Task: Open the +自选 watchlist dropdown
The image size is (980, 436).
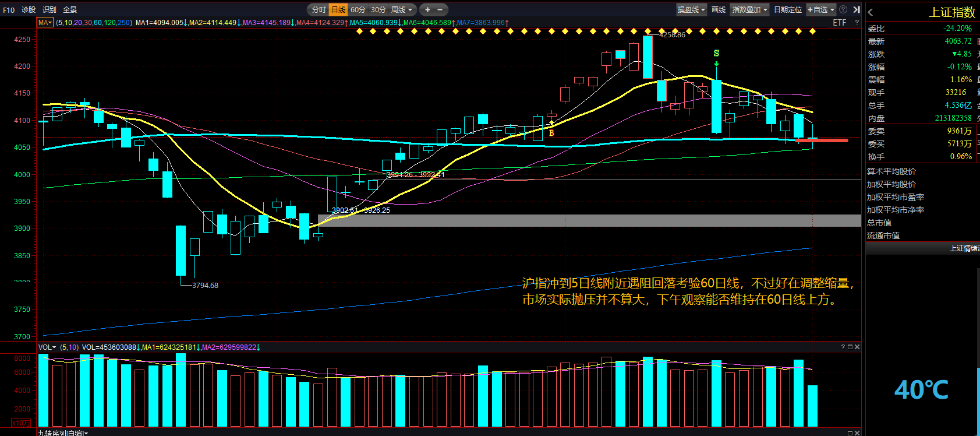Action: [821, 10]
